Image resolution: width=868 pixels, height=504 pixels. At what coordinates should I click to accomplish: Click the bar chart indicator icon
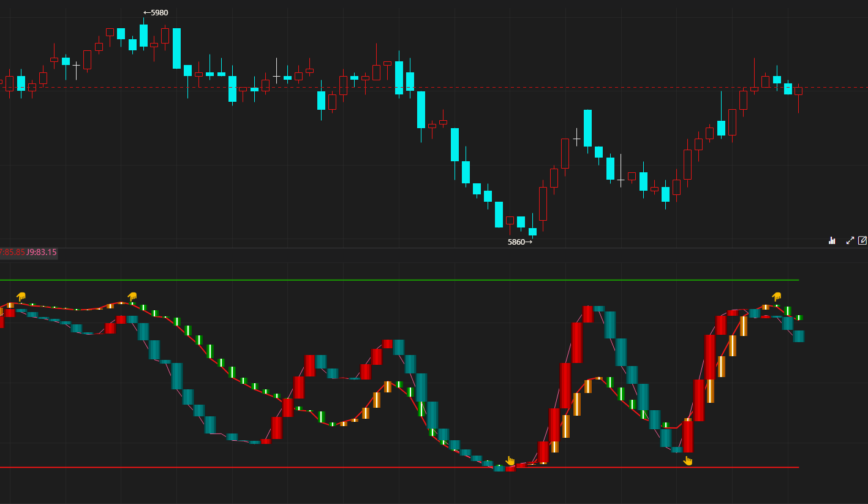pos(832,240)
